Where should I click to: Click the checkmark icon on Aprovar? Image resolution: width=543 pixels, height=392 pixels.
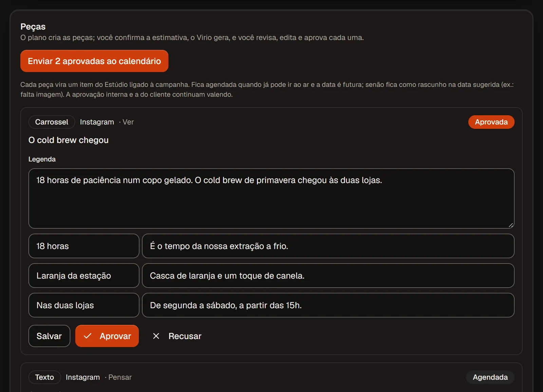point(88,336)
